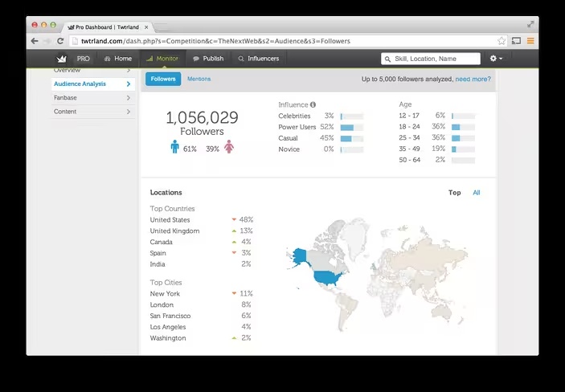565x392 pixels.
Task: Switch to the Mentions tab
Action: pyautogui.click(x=199, y=79)
